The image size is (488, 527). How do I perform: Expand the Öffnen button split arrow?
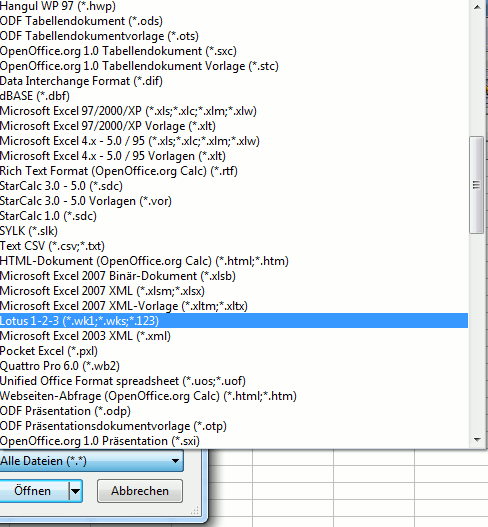point(76,491)
